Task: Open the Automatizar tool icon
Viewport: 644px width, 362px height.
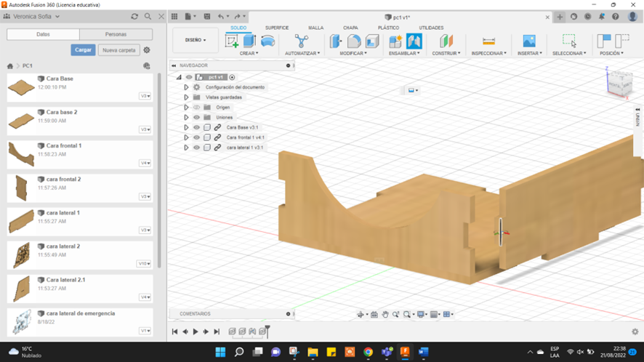Action: point(301,41)
